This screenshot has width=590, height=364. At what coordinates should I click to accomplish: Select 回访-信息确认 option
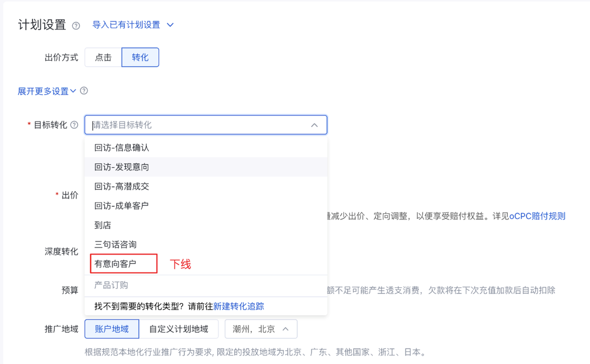122,148
